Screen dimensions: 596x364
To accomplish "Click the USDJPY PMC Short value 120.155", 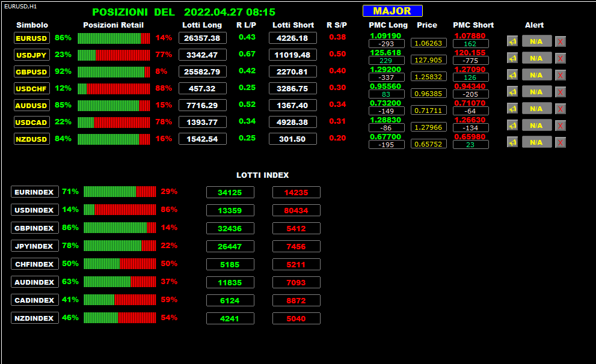I will coord(470,53).
